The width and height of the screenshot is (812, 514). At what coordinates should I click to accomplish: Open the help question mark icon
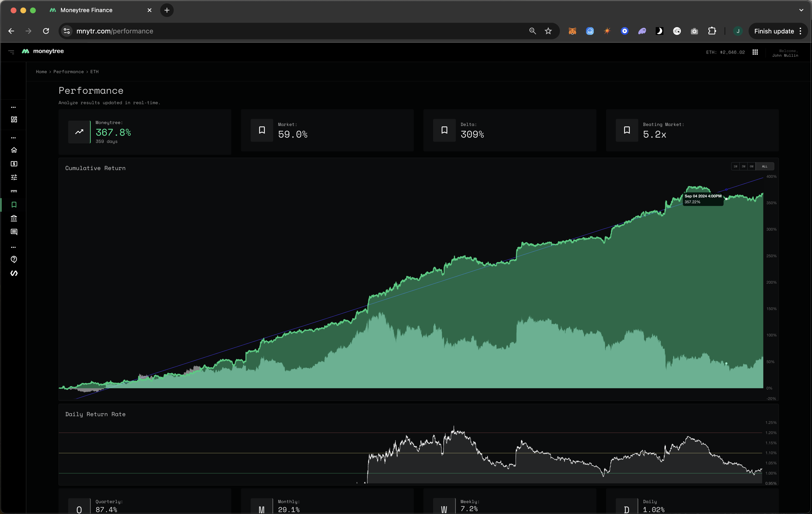(x=14, y=259)
